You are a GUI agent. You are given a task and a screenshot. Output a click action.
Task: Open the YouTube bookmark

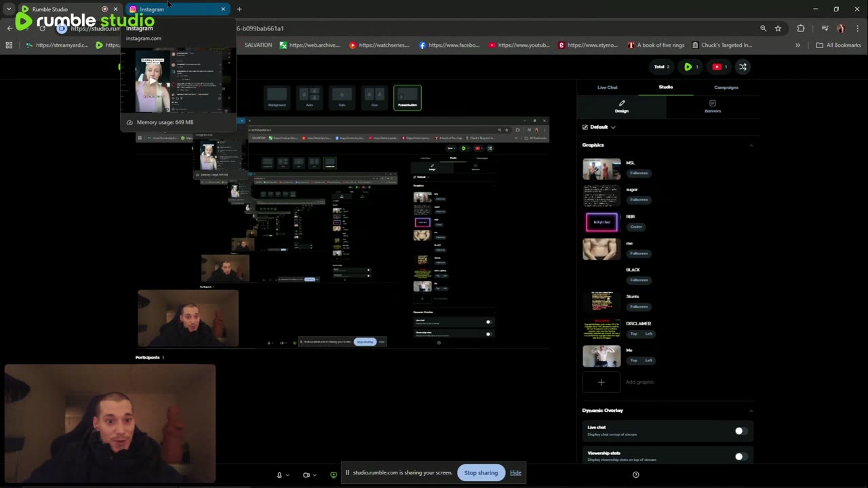point(519,45)
